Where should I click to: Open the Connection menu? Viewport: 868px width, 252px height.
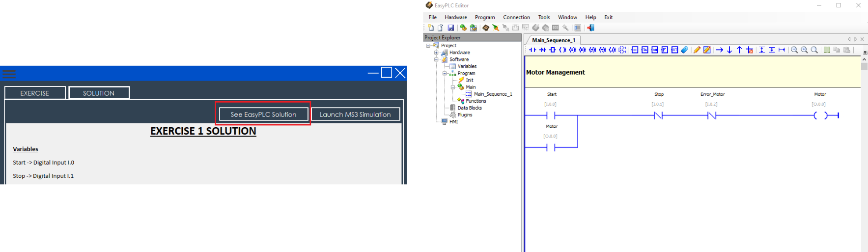pos(516,17)
